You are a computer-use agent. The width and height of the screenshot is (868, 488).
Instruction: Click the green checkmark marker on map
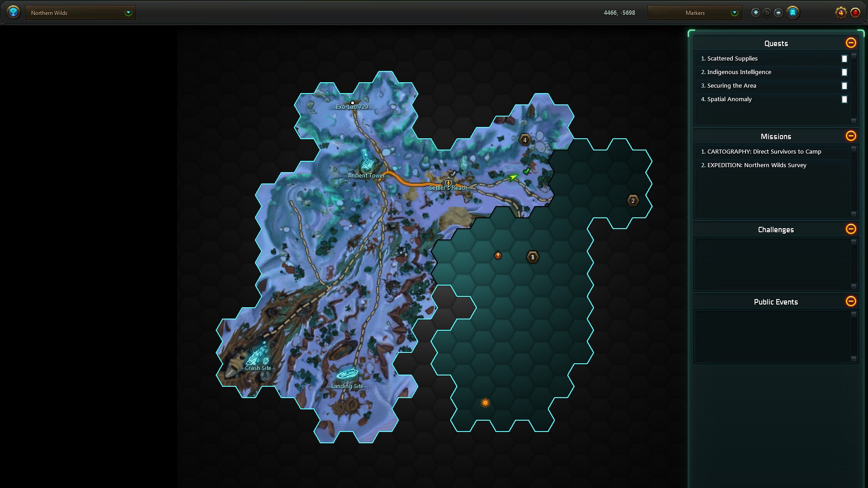pos(527,171)
